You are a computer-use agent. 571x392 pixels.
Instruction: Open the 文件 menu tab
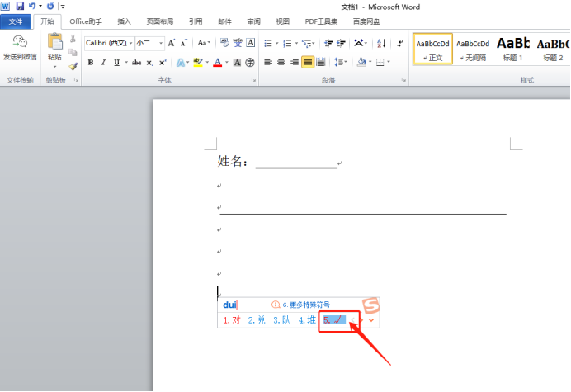(x=16, y=21)
